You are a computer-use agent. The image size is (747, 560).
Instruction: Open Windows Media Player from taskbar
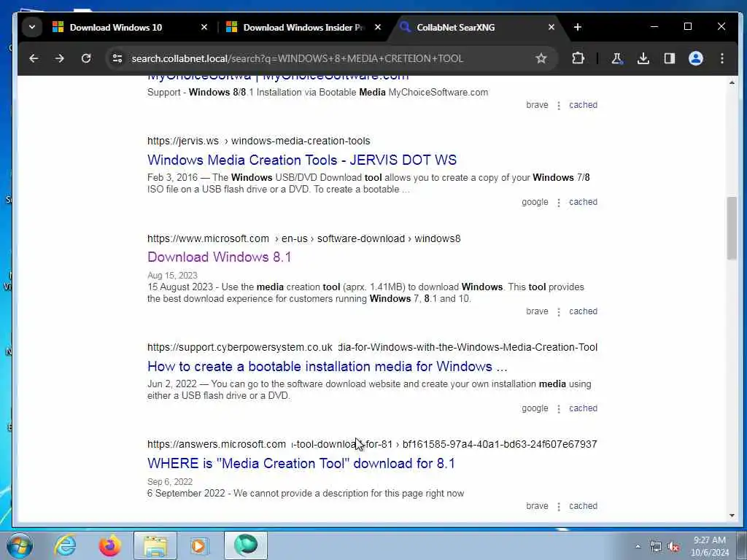coord(199,545)
